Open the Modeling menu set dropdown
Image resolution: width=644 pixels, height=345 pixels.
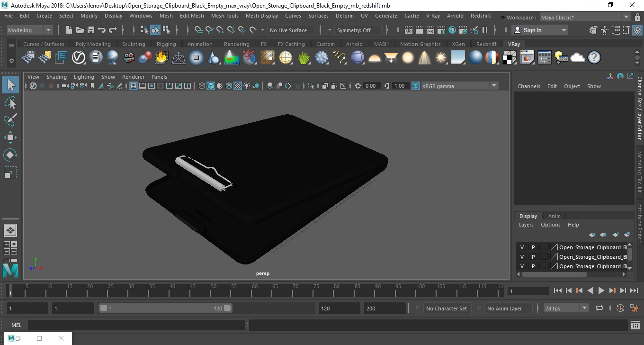[29, 30]
